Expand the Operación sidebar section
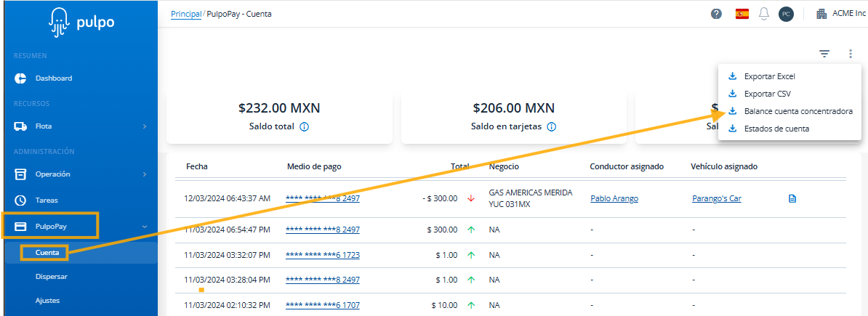 click(79, 174)
